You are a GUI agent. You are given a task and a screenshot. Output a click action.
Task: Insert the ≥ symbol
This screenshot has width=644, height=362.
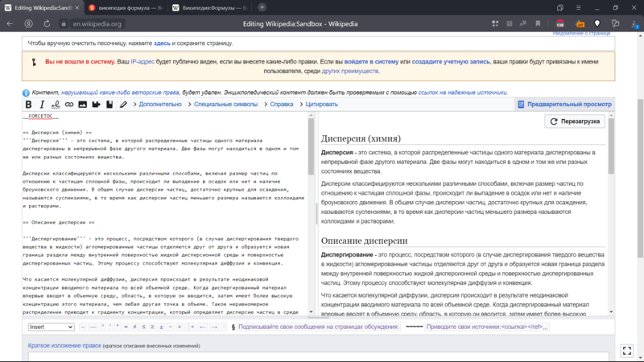(x=152, y=327)
